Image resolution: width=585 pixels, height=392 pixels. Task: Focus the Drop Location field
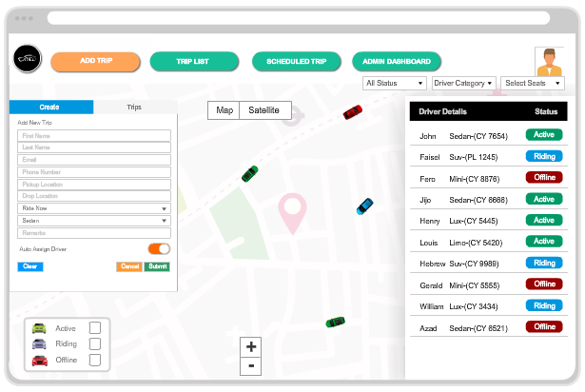coord(94,196)
